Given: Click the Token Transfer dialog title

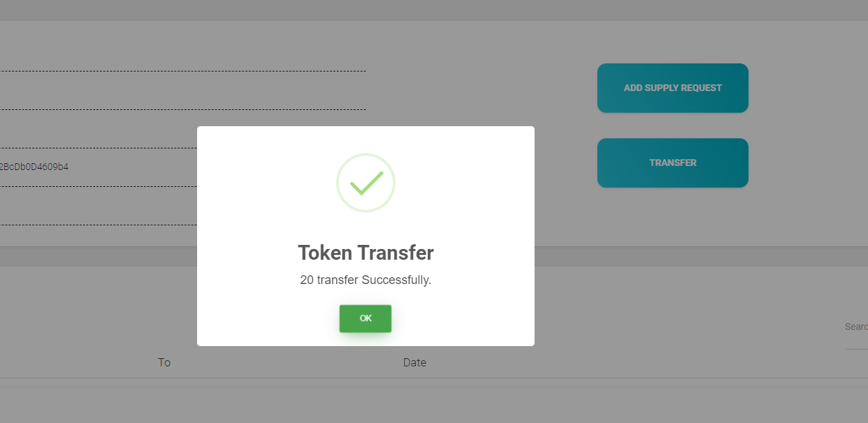Looking at the screenshot, I should point(365,253).
